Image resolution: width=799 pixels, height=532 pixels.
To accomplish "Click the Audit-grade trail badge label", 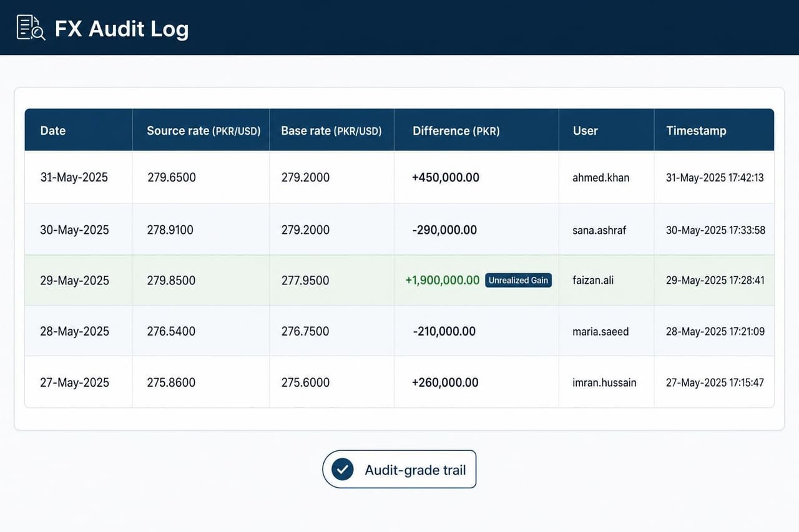I will point(415,470).
